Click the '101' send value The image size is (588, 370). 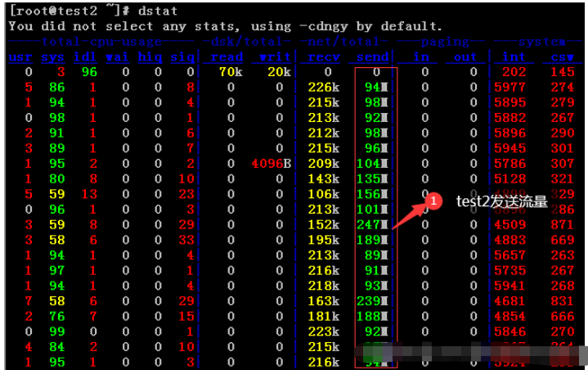(x=369, y=210)
